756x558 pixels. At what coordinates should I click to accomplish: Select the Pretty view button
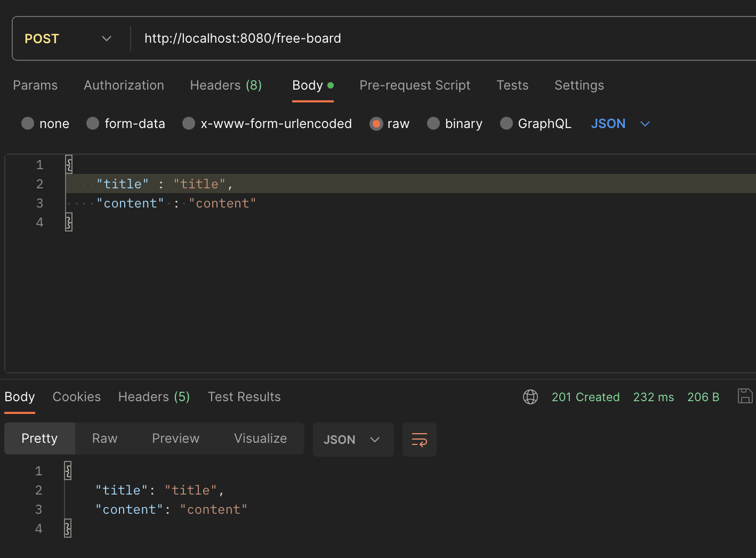point(39,439)
